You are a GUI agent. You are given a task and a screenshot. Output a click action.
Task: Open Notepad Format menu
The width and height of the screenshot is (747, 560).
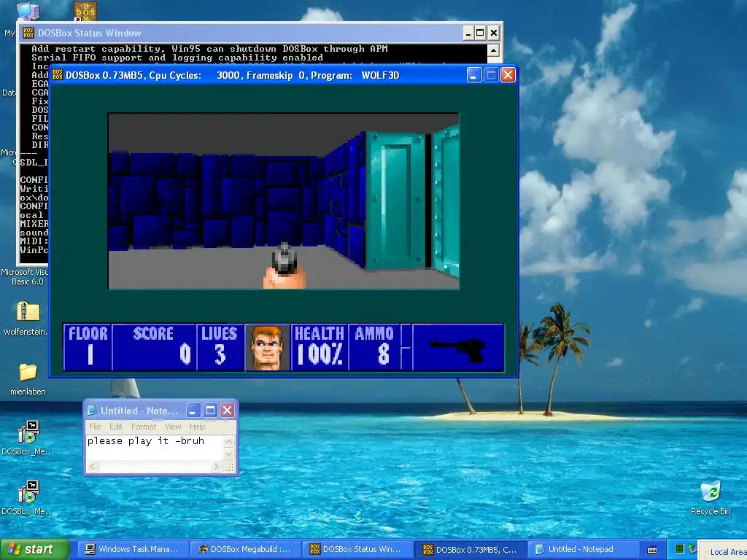[144, 427]
